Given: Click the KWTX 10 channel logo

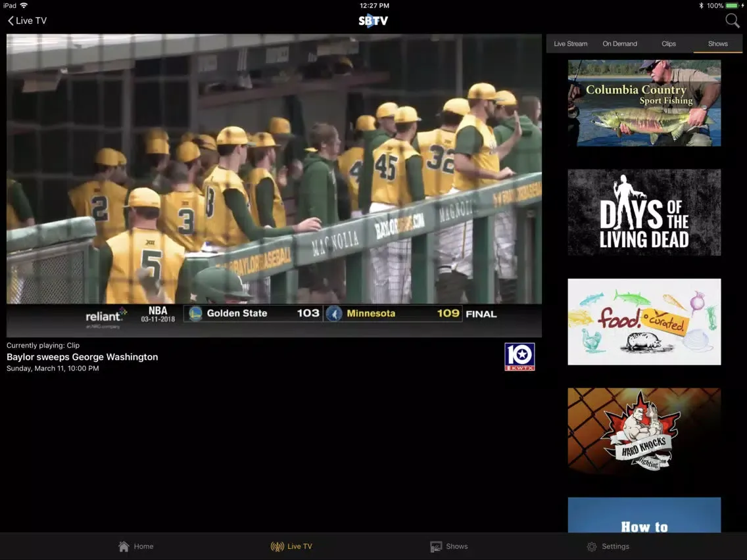Looking at the screenshot, I should pyautogui.click(x=519, y=357).
